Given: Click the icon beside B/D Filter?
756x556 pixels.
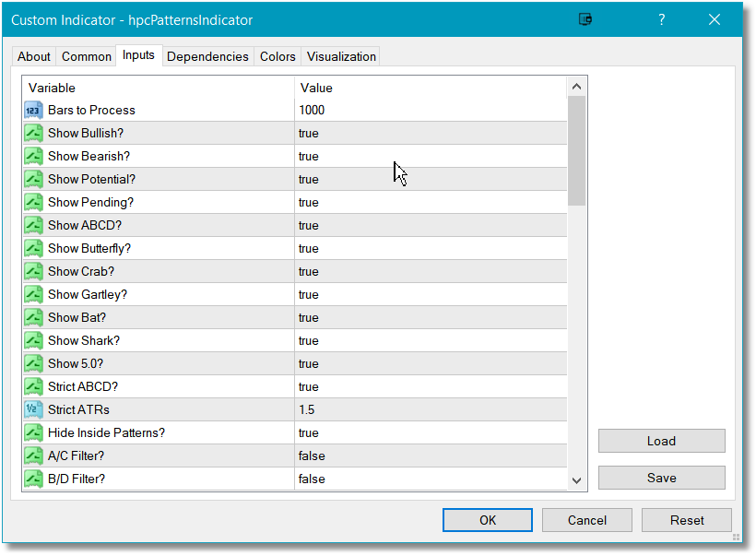Looking at the screenshot, I should point(33,479).
